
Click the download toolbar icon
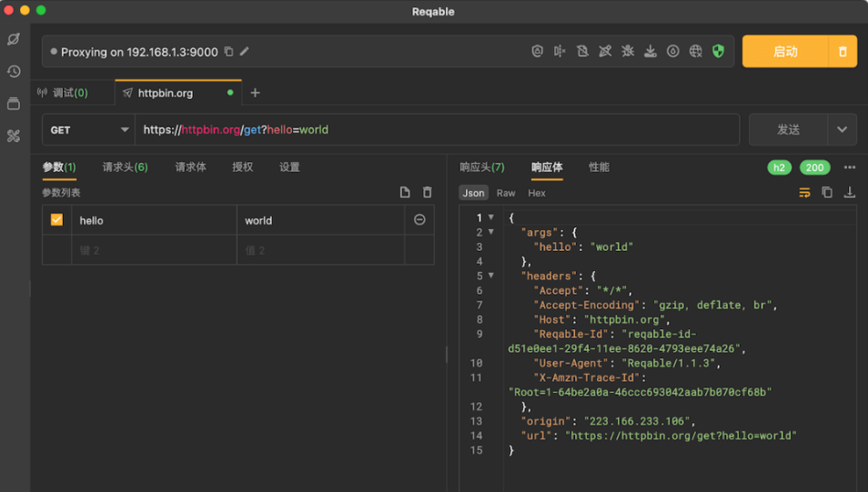(x=651, y=52)
